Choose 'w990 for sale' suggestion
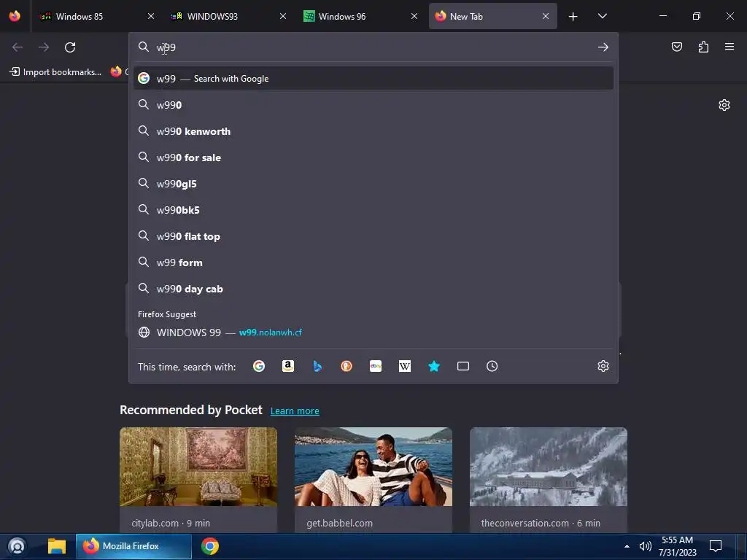Screen dimensions: 747x560 (x=373, y=157)
